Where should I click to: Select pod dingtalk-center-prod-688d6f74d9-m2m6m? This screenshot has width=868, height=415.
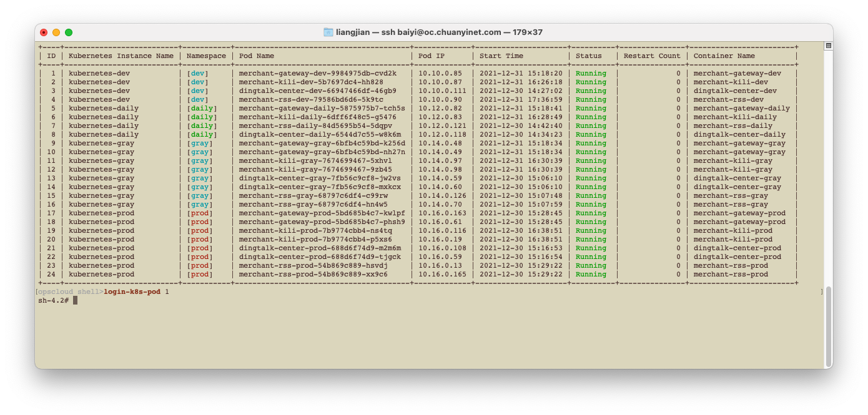[x=320, y=248]
